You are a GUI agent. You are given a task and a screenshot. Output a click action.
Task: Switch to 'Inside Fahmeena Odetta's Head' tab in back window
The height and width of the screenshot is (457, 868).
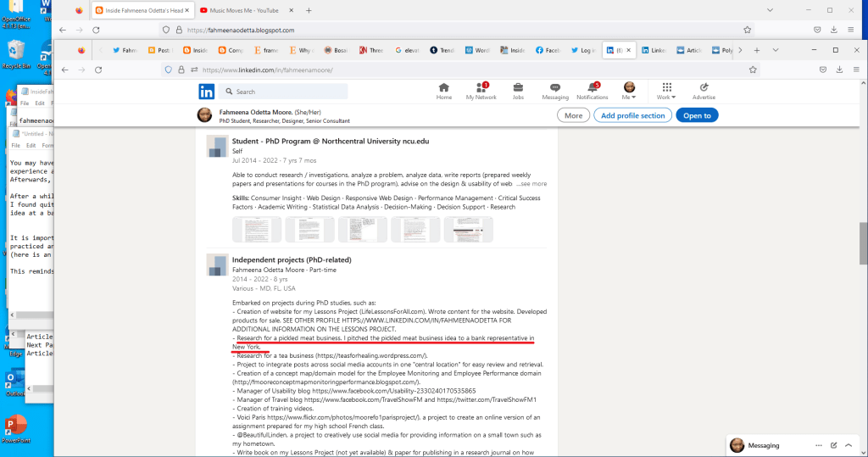coord(142,10)
